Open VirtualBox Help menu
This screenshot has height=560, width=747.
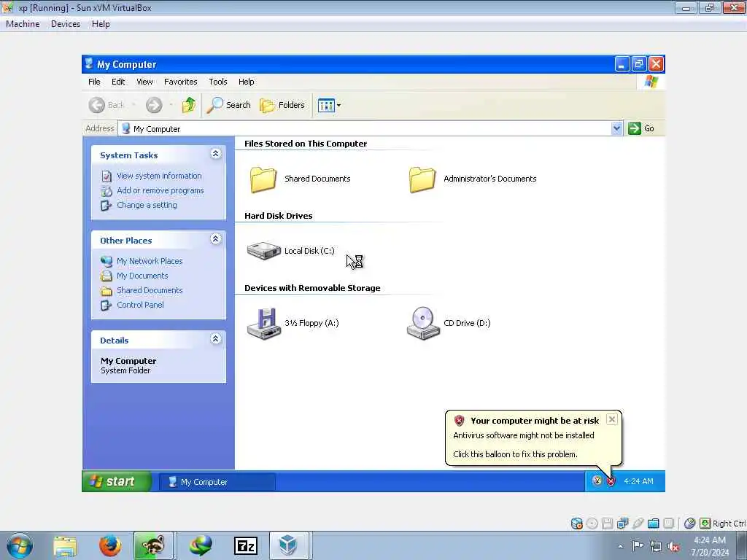click(x=101, y=24)
